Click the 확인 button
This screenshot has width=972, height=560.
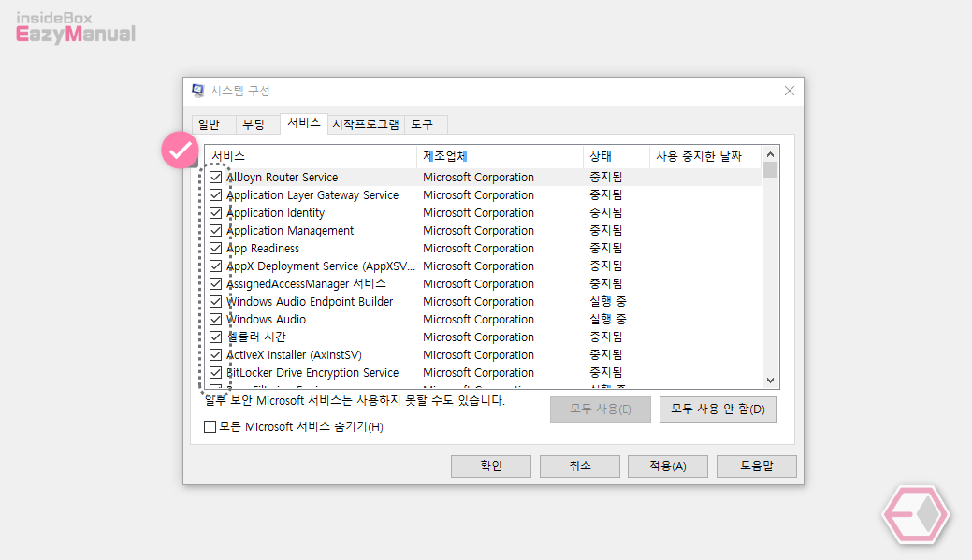tap(491, 467)
